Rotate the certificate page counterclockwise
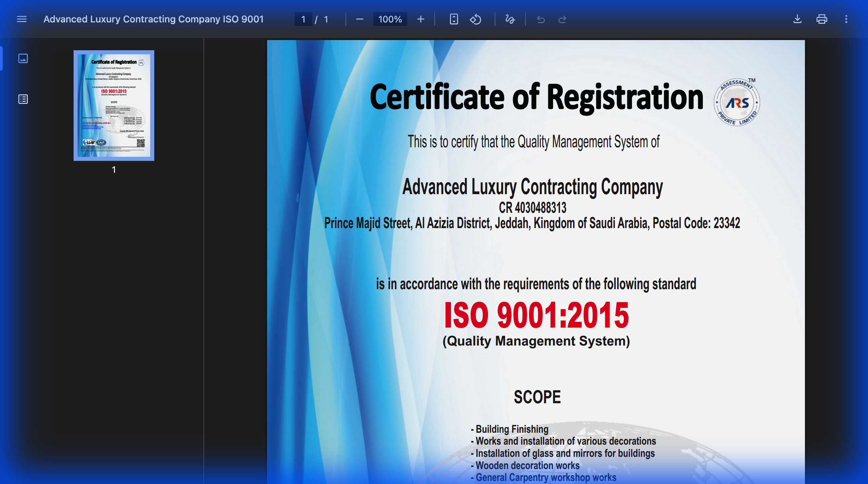Viewport: 868px width, 484px height. (x=476, y=19)
